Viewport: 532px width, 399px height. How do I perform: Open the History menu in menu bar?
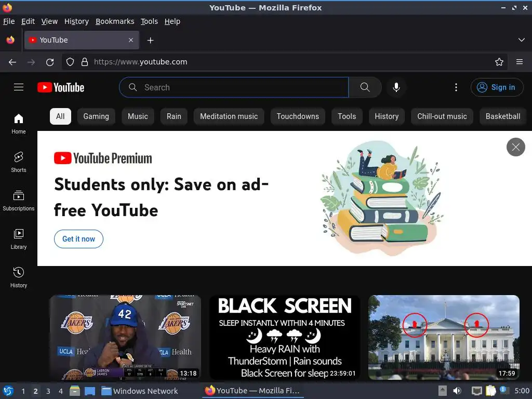76,21
